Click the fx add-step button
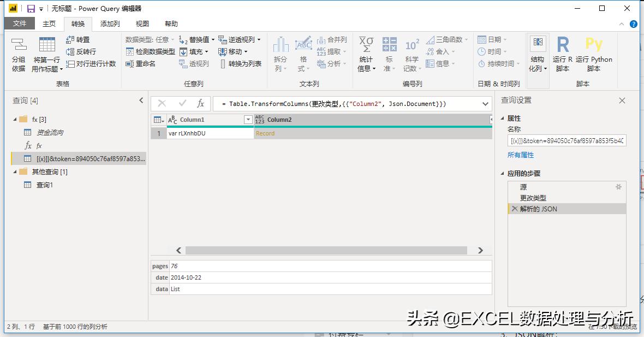Screen dimensions: 644x337 click(x=201, y=103)
